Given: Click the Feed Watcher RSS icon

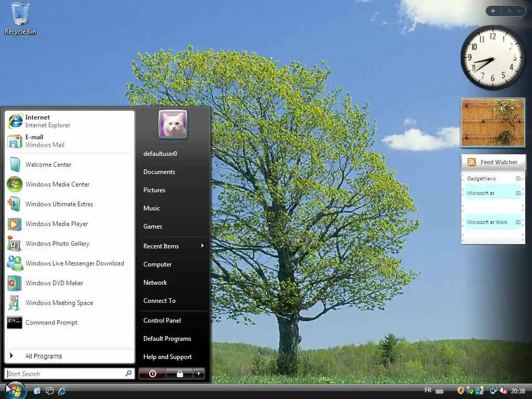Looking at the screenshot, I should coord(472,162).
